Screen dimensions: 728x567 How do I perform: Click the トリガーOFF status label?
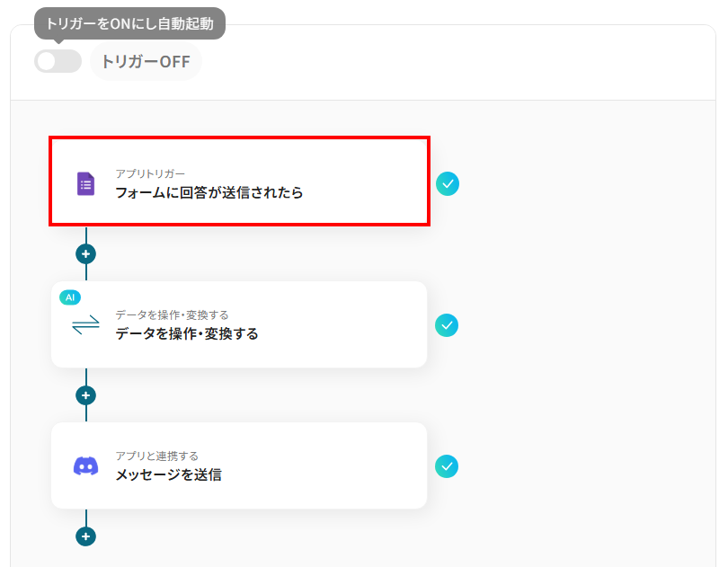146,62
